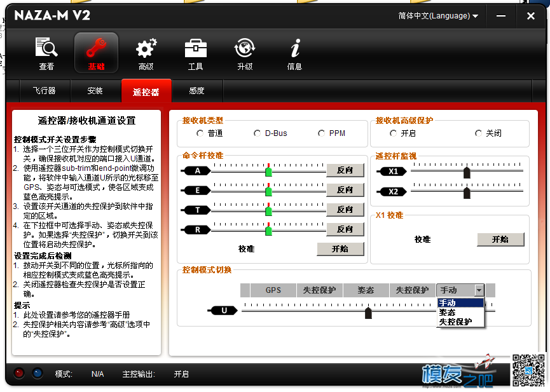Click the 主控输出 status value 开启

click(181, 374)
